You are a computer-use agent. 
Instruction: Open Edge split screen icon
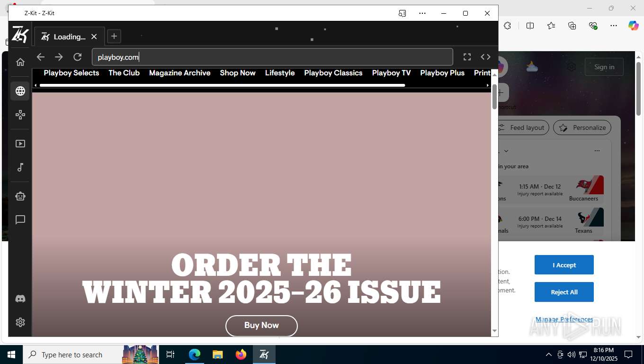(x=530, y=26)
